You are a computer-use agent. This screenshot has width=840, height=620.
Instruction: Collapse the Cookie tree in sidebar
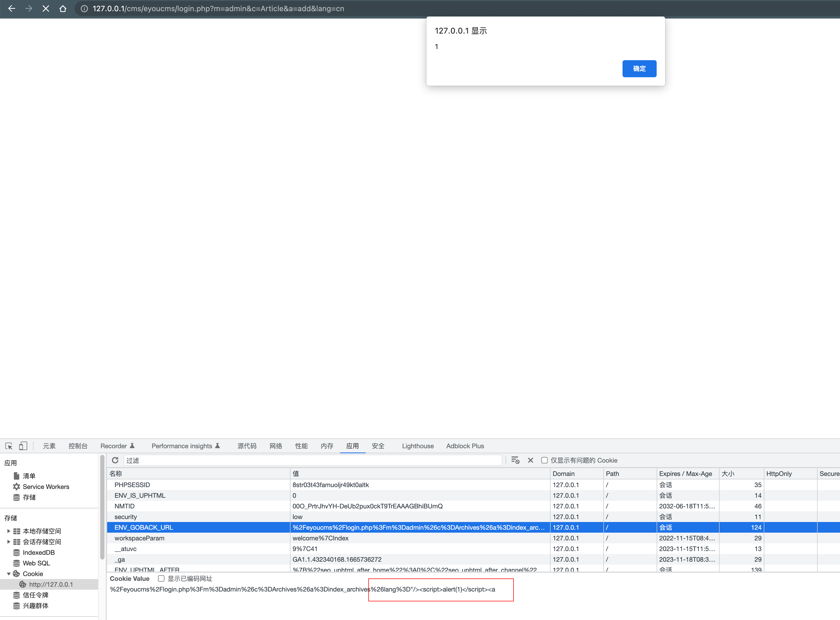point(9,573)
